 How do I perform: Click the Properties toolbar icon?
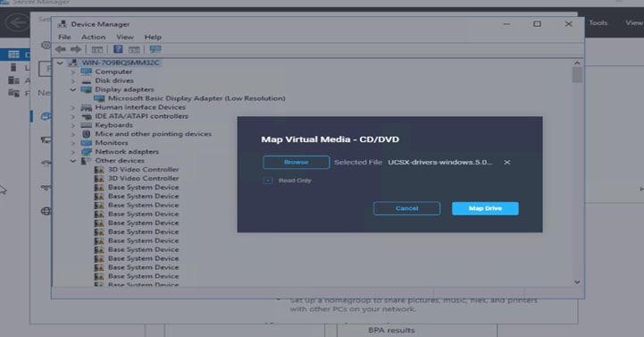97,50
